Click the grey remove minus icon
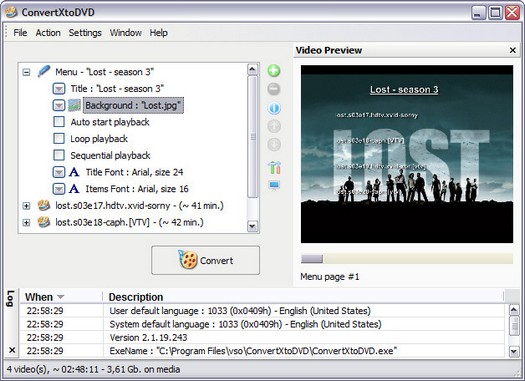Screen dimensions: 525x381 274,89
